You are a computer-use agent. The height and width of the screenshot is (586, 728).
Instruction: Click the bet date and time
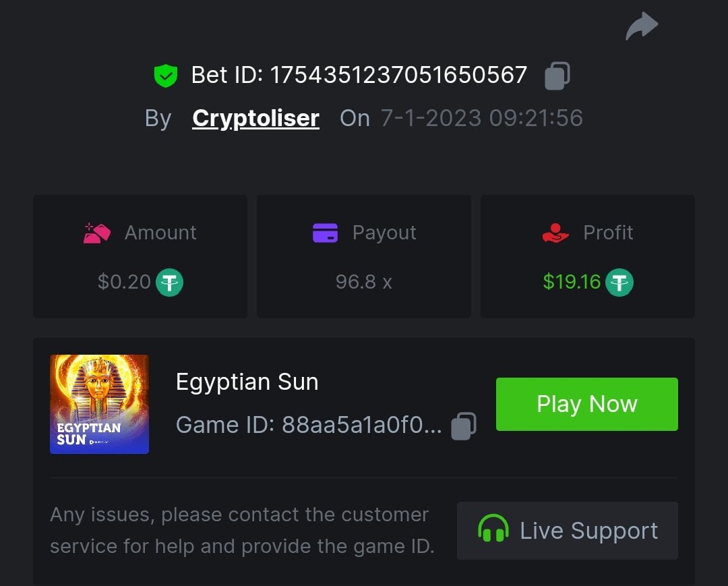481,118
